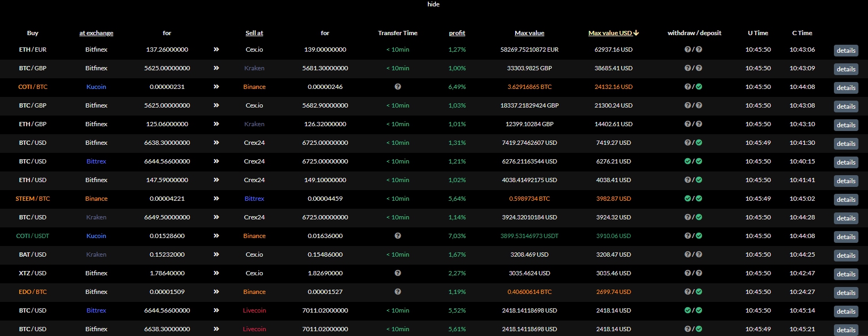Click the transfer time question icon for COTI/BTC
Image resolution: width=868 pixels, height=336 pixels.
pyautogui.click(x=398, y=87)
